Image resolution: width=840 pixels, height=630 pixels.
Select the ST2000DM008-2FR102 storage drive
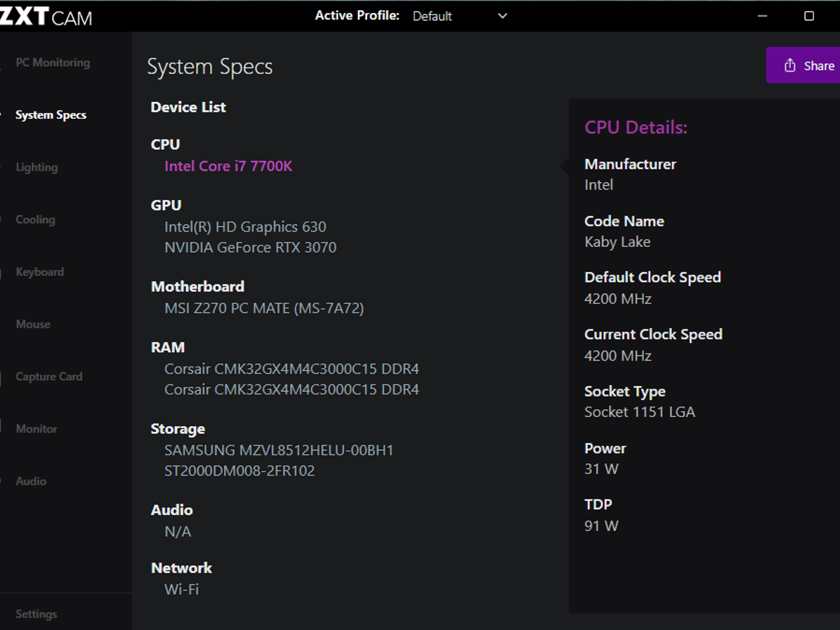point(240,470)
